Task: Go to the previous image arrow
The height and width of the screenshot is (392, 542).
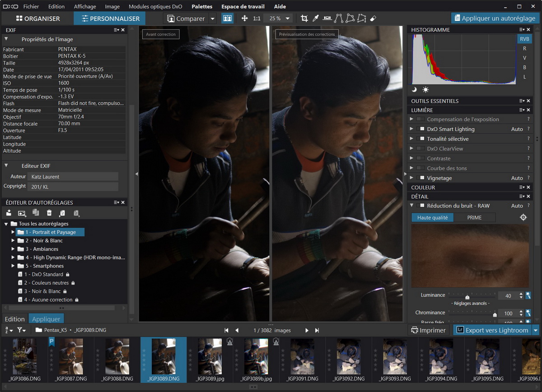Action: pos(237,330)
